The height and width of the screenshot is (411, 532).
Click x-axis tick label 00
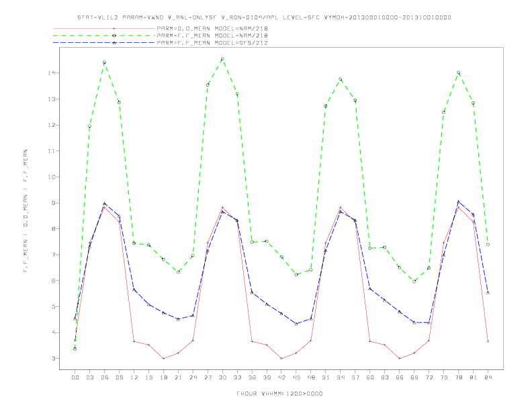pos(75,377)
